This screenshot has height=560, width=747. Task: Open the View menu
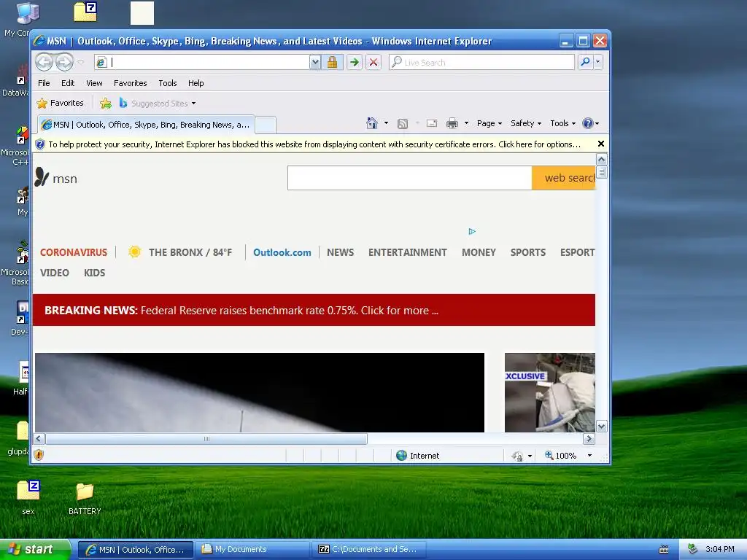94,83
